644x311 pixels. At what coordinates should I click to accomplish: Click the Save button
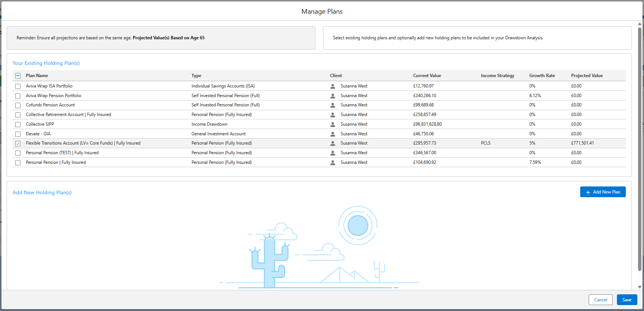[627, 300]
